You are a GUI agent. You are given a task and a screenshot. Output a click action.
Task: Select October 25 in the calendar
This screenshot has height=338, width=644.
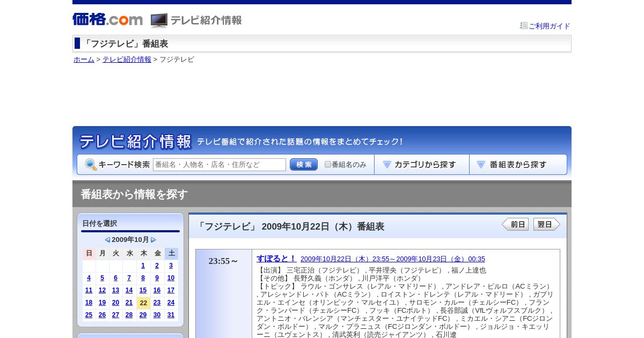tap(89, 315)
